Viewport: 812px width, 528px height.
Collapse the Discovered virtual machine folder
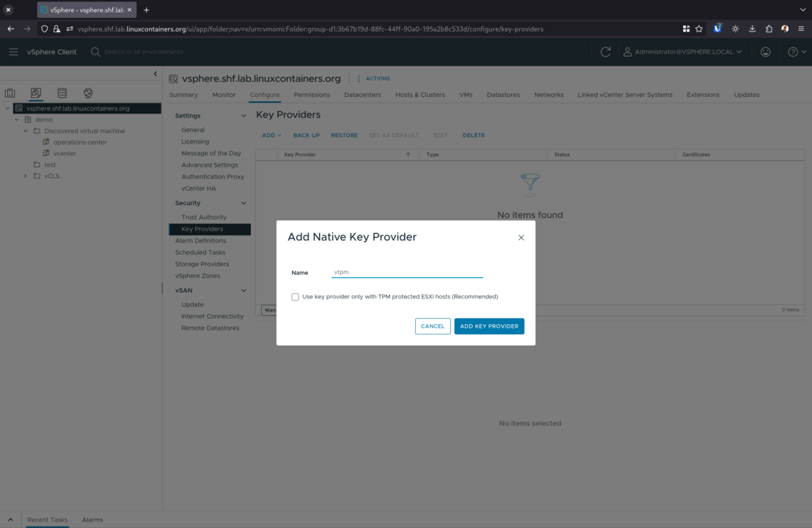pos(26,131)
